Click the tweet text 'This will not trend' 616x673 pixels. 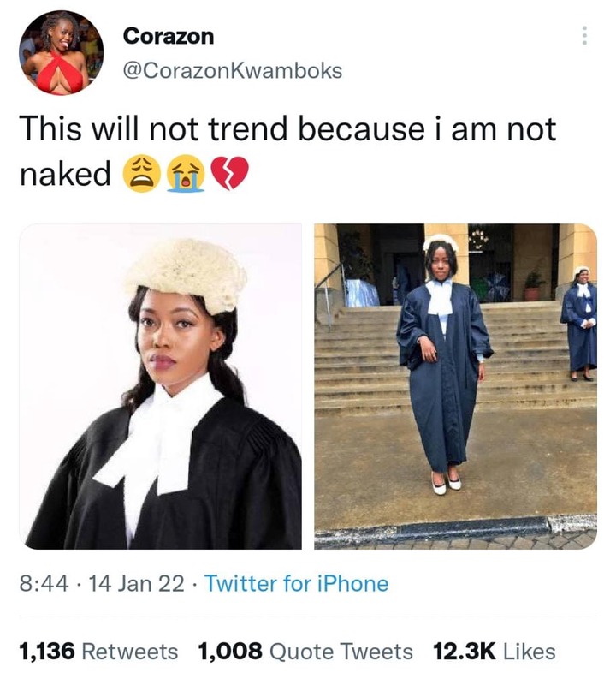pyautogui.click(x=155, y=128)
